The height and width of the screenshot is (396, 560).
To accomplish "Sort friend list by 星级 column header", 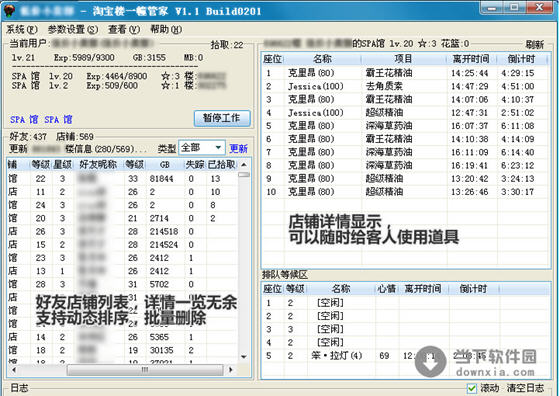I will (62, 165).
